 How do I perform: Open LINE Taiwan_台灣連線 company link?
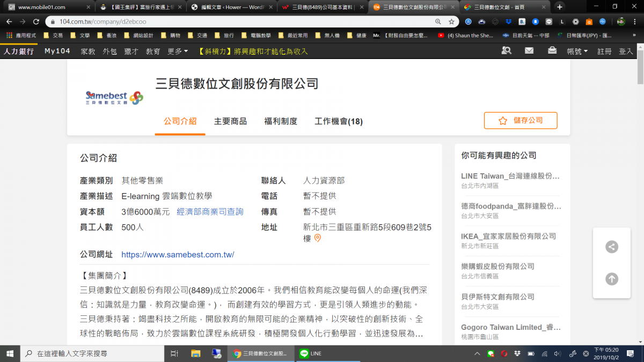click(x=510, y=176)
